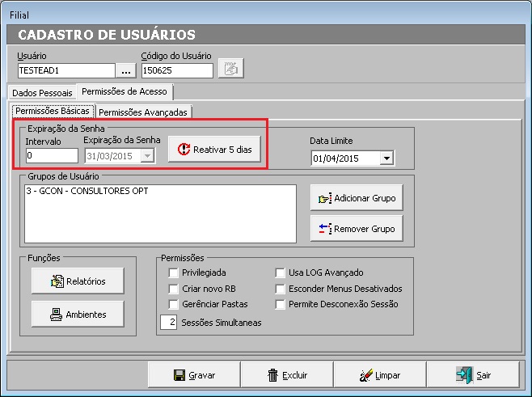
Task: Click the Intervalo input field
Action: click(x=51, y=155)
